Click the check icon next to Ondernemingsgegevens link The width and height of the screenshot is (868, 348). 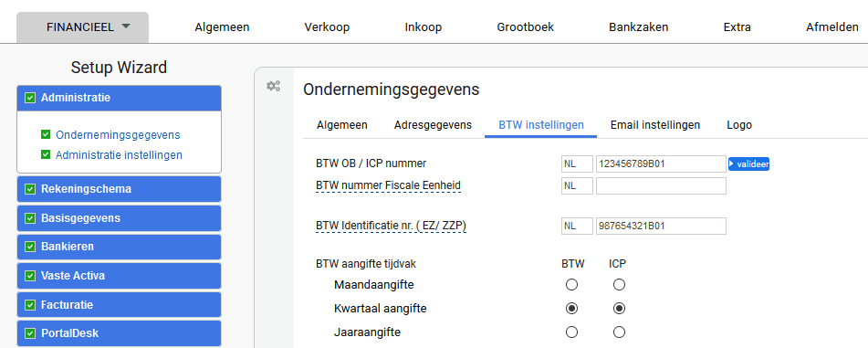(46, 134)
